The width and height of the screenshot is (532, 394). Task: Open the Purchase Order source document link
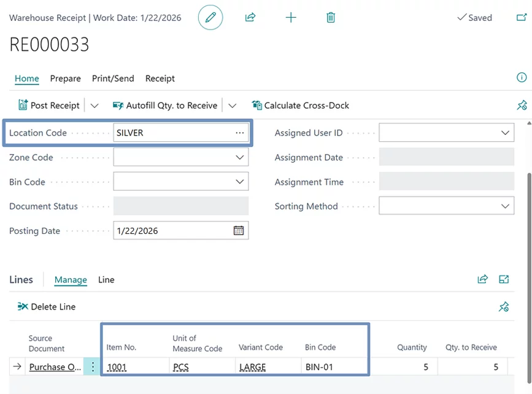[55, 367]
